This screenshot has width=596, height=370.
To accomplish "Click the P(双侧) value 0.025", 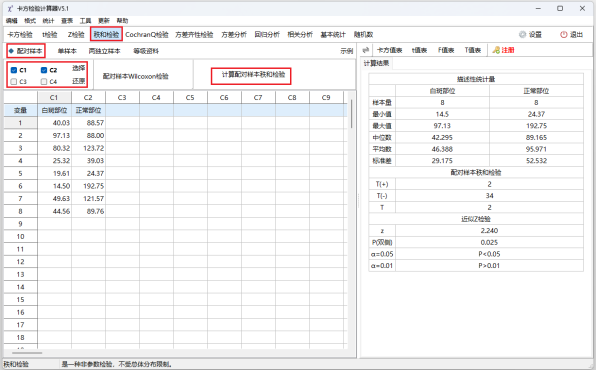I will point(489,242).
